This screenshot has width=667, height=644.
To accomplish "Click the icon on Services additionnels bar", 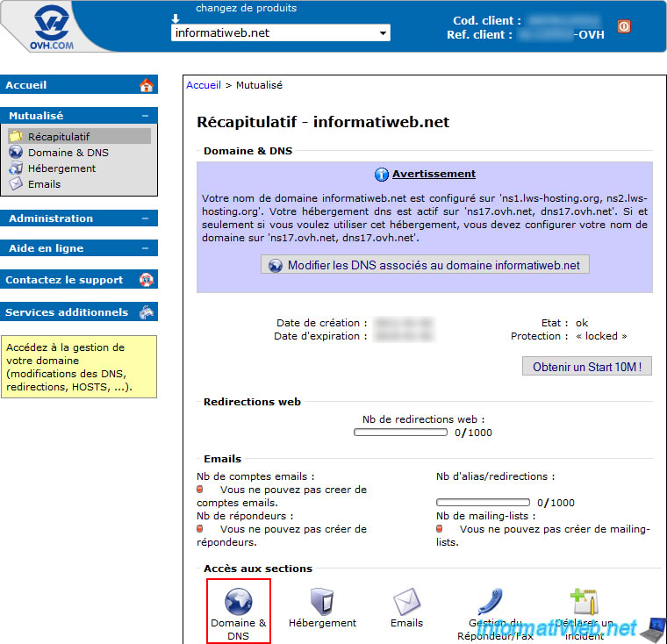I will pos(147,312).
